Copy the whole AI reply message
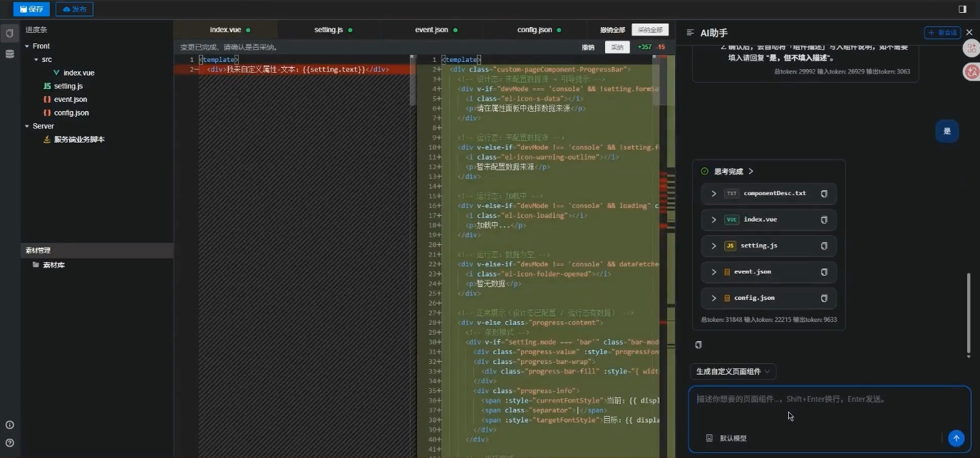Screen dimensions: 980x458 pyautogui.click(x=698, y=345)
